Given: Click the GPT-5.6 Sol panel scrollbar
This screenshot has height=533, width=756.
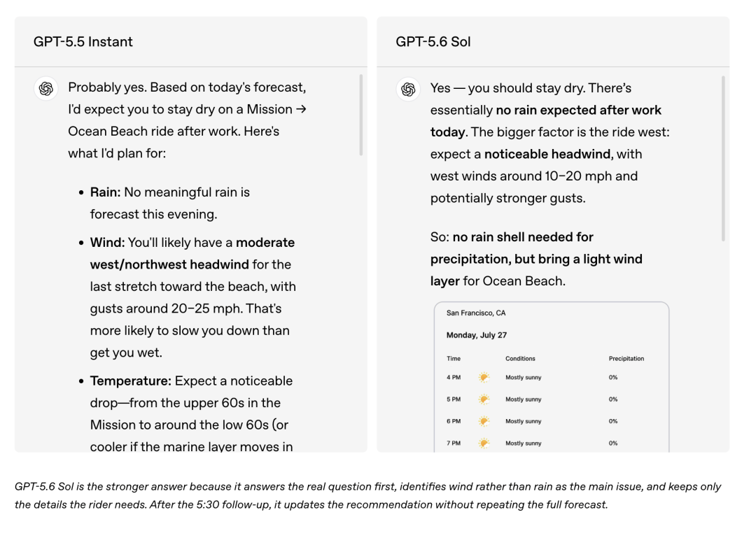Looking at the screenshot, I should pos(723,158).
